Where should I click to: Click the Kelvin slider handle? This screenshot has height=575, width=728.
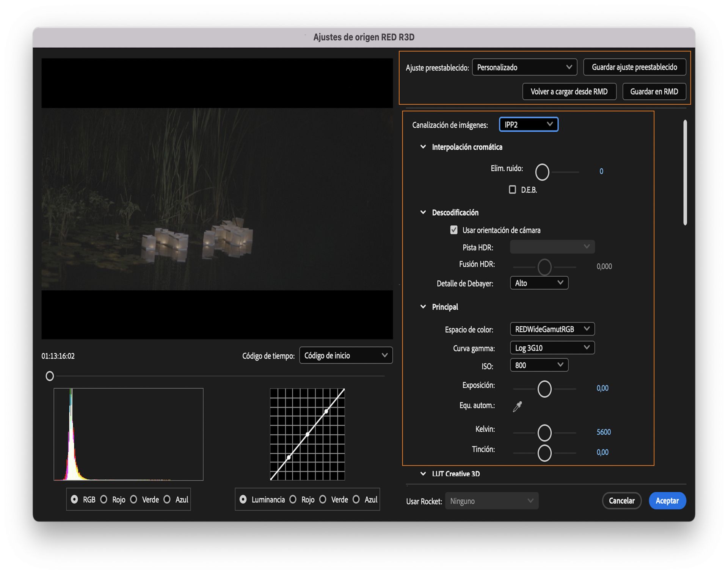point(544,432)
